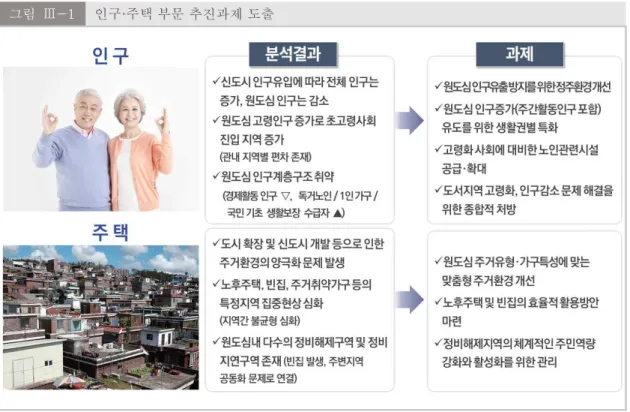Click text 노후주택 및 빈집의 효율적 활용방안
The width and height of the screenshot is (630, 412).
521,302
